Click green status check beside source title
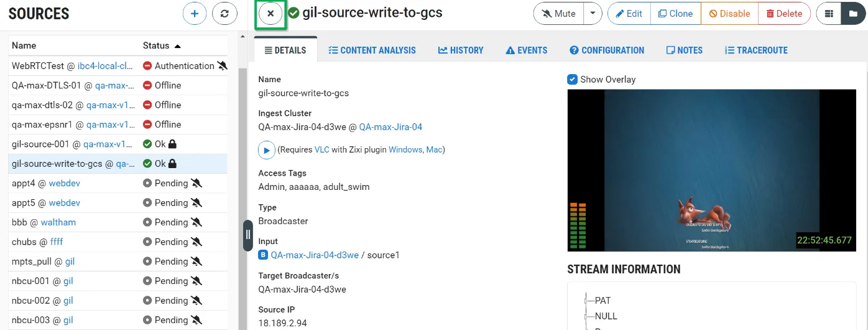Viewport: 868px width, 330px height. [293, 13]
